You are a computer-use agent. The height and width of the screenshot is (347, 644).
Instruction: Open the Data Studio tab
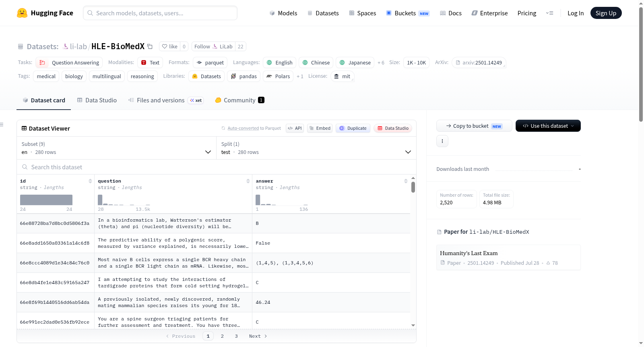97,100
